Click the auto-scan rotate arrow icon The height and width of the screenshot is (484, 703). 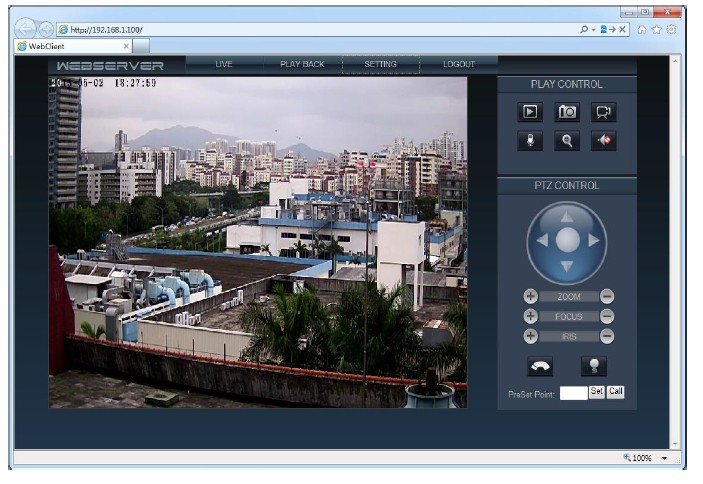click(x=540, y=366)
